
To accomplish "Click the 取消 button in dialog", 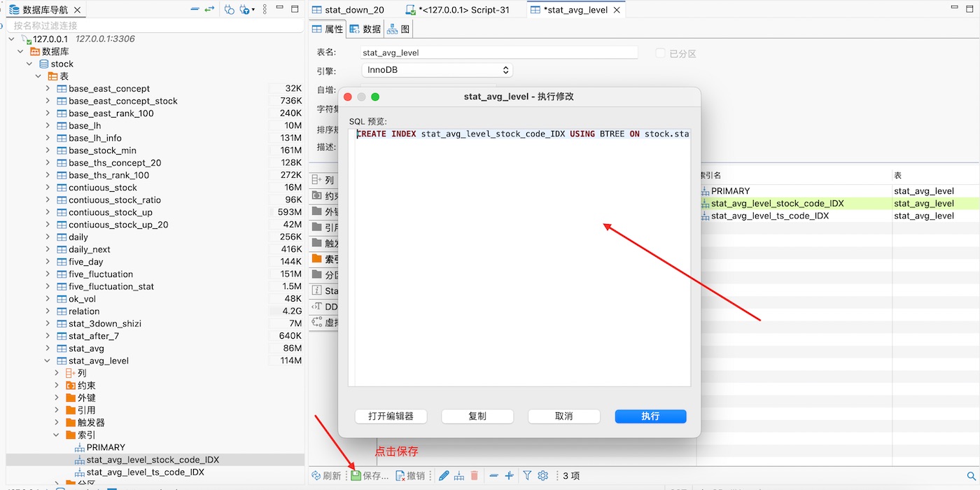I will pyautogui.click(x=563, y=416).
